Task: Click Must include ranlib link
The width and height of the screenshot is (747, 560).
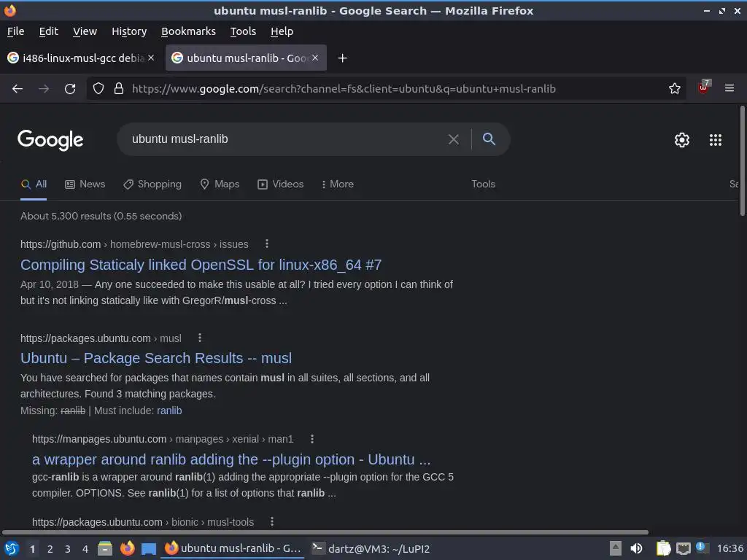Action: pyautogui.click(x=169, y=411)
